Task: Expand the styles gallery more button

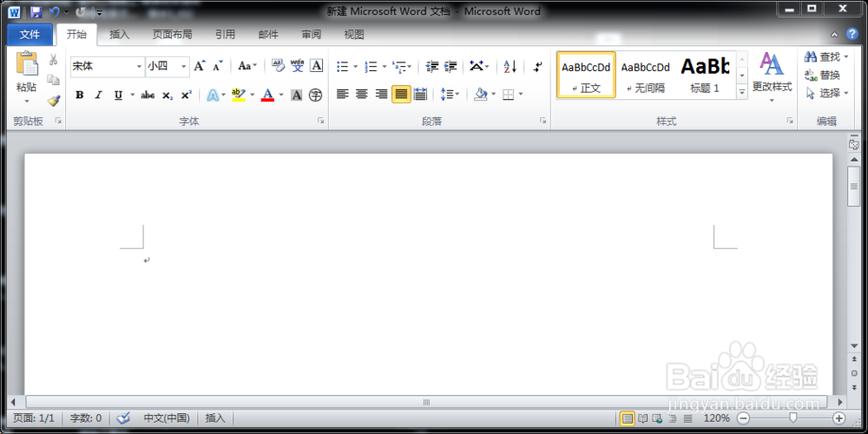Action: [742, 93]
